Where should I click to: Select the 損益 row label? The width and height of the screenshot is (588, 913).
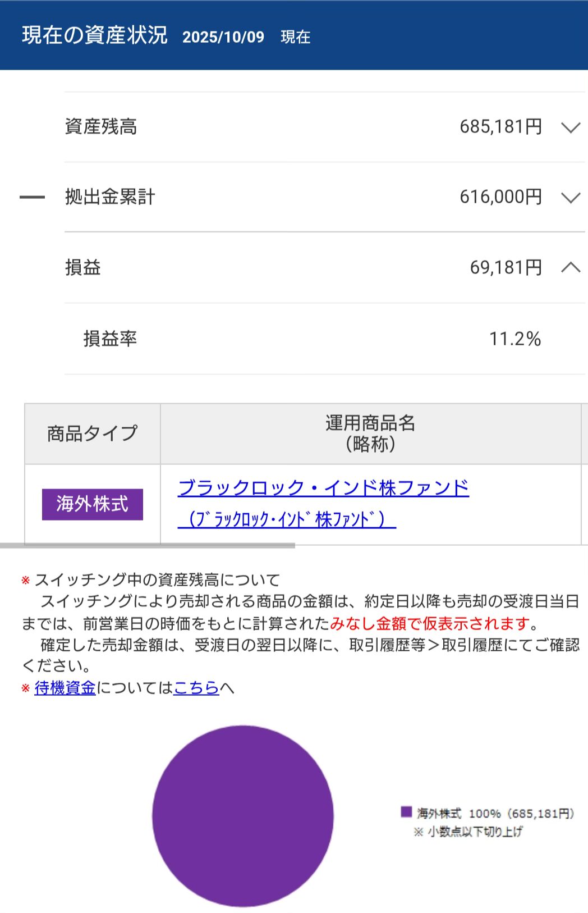[x=83, y=267]
